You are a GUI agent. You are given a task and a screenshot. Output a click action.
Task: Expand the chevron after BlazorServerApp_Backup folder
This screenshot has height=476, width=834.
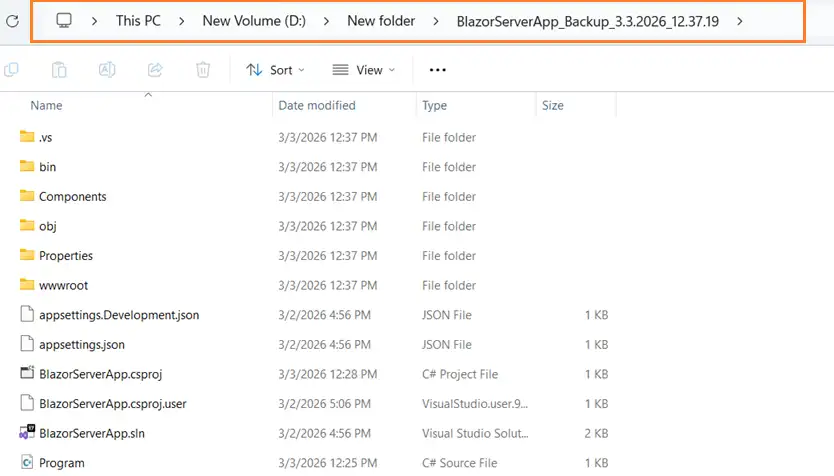coord(739,21)
